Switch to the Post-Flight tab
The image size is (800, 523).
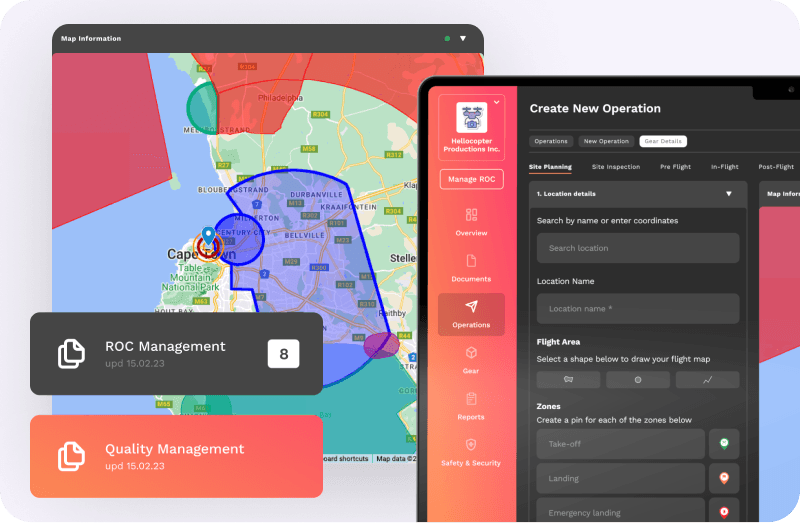[776, 167]
